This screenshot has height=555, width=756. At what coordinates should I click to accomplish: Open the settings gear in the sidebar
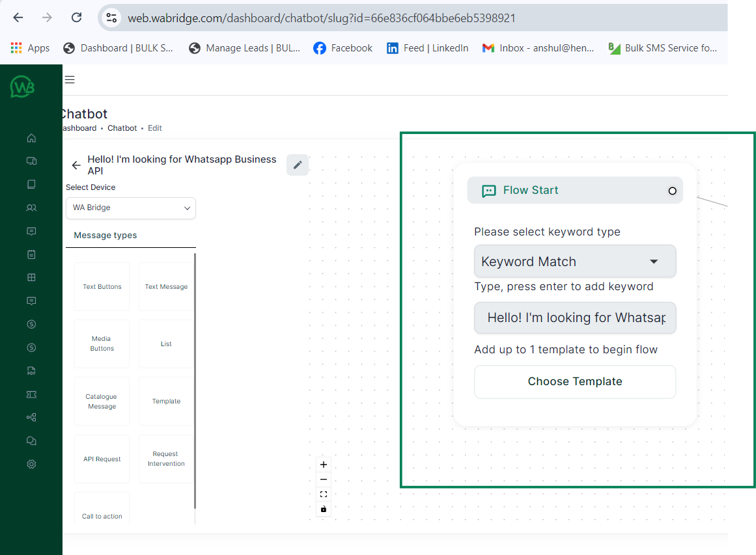31,464
